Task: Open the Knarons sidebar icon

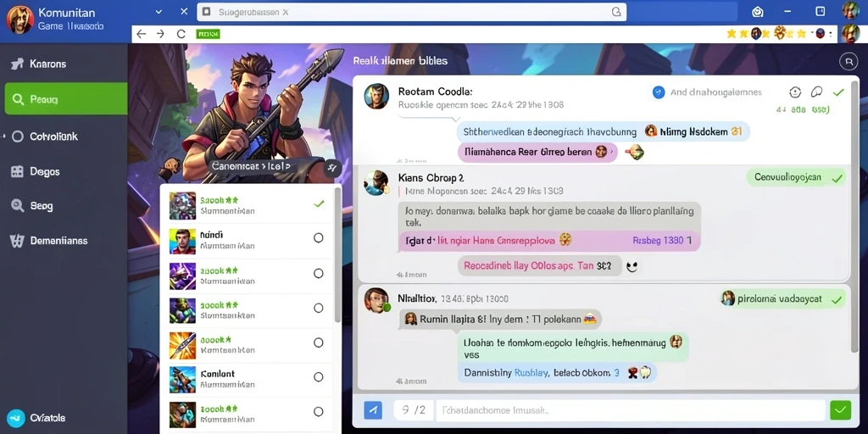Action: tap(17, 64)
